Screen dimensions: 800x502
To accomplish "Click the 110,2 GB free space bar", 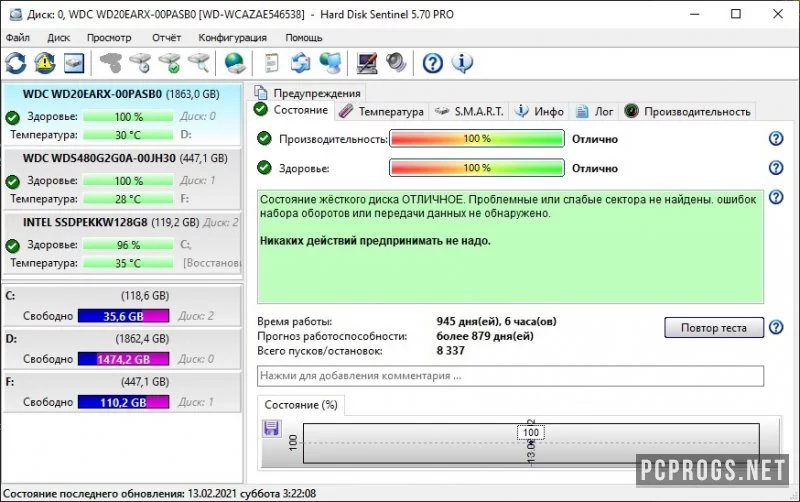I will [123, 402].
